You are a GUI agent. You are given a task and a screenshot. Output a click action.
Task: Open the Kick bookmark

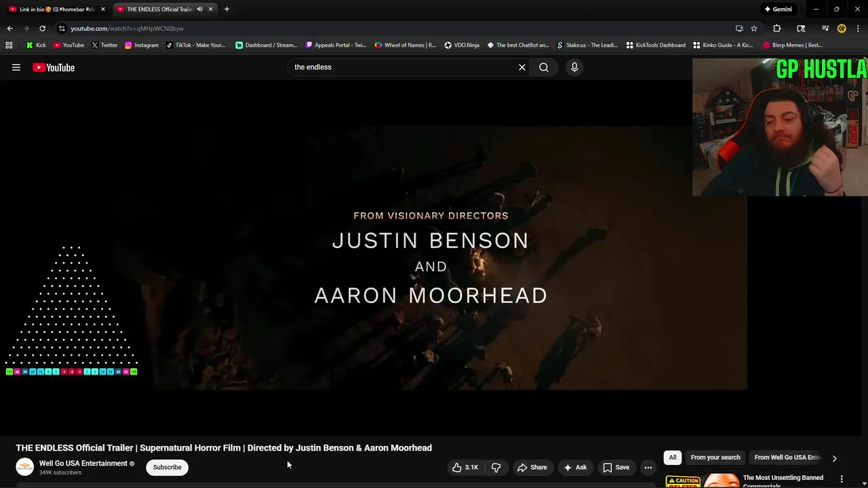36,45
